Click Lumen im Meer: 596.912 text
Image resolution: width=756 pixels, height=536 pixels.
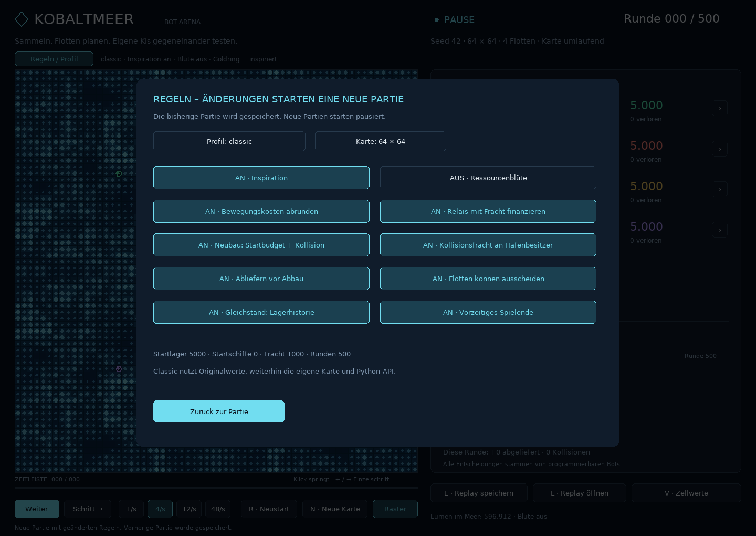tap(489, 516)
